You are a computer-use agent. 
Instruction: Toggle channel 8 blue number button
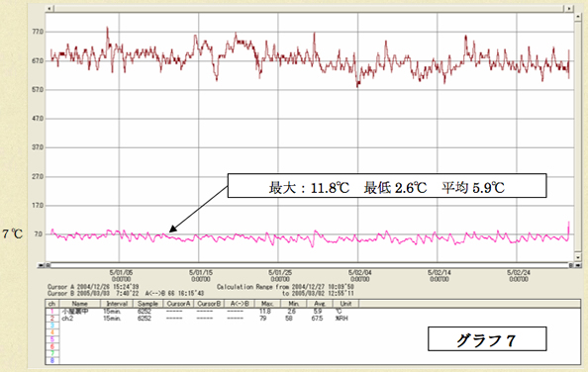(52, 360)
